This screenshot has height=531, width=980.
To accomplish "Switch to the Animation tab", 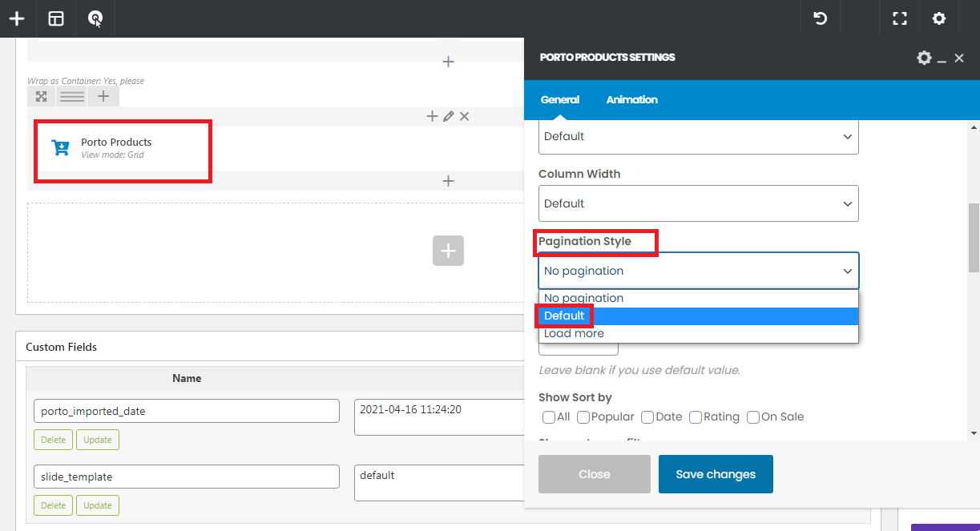I will 632,100.
